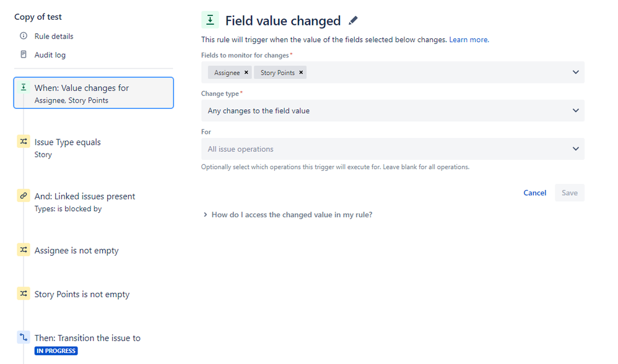
Task: Remove the Story Points field tag
Action: click(x=301, y=72)
